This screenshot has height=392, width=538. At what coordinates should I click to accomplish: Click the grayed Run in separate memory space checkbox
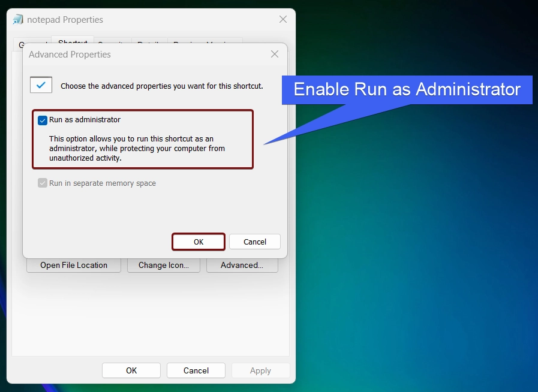tap(42, 183)
